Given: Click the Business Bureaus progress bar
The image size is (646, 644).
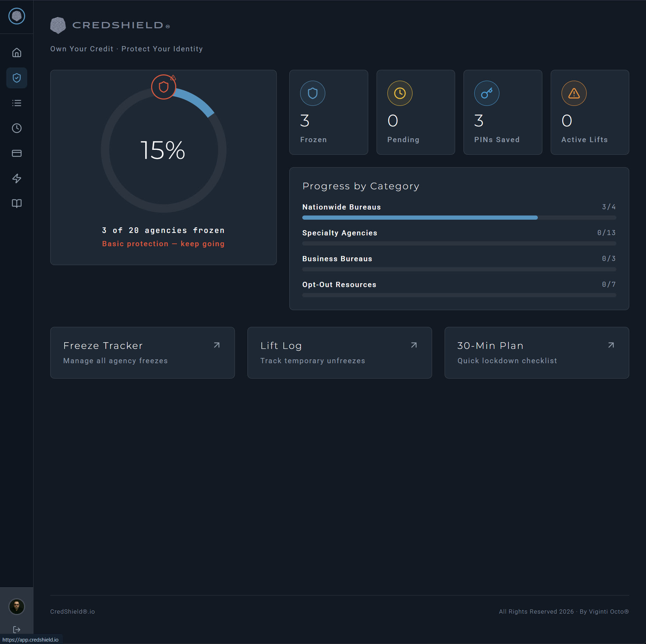Looking at the screenshot, I should (459, 269).
